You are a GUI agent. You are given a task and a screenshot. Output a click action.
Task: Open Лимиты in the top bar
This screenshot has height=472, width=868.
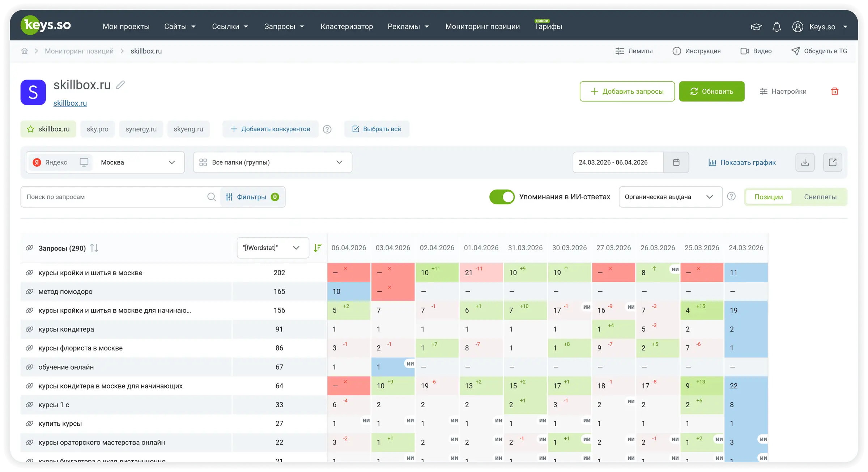tap(634, 51)
